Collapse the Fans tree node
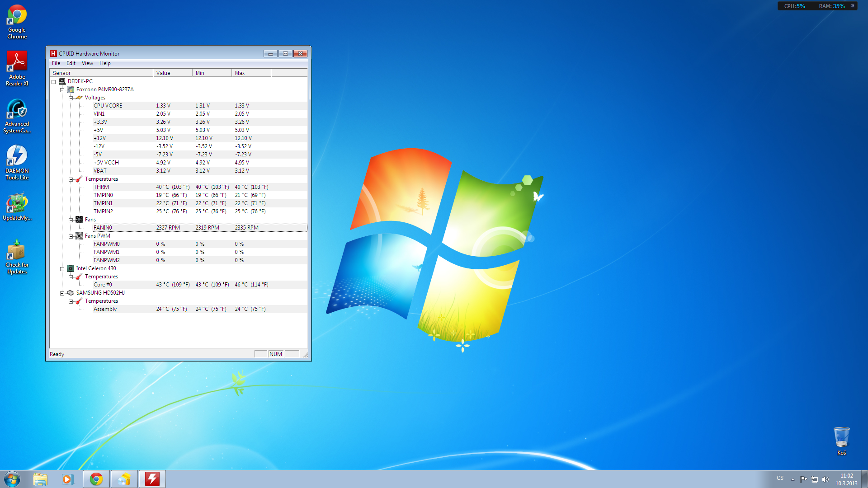 coord(71,220)
